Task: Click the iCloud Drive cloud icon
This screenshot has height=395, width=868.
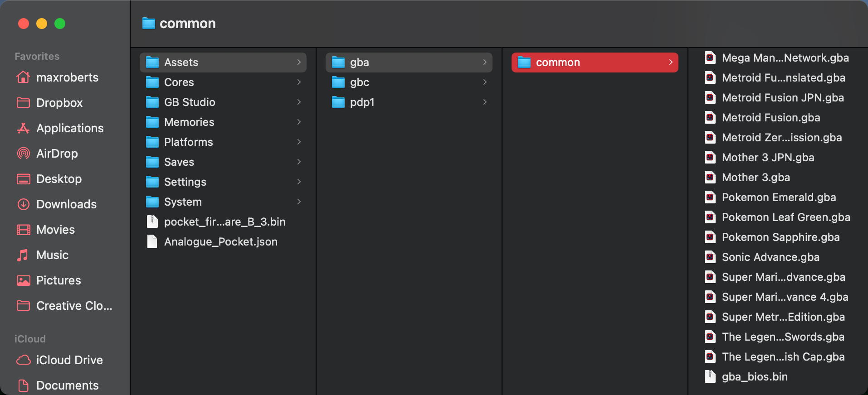Action: click(23, 360)
